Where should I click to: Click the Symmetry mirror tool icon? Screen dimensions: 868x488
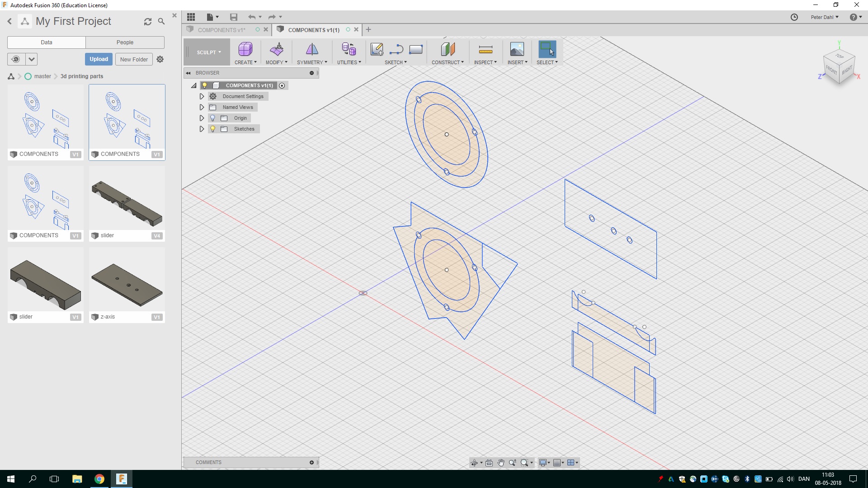(x=312, y=49)
